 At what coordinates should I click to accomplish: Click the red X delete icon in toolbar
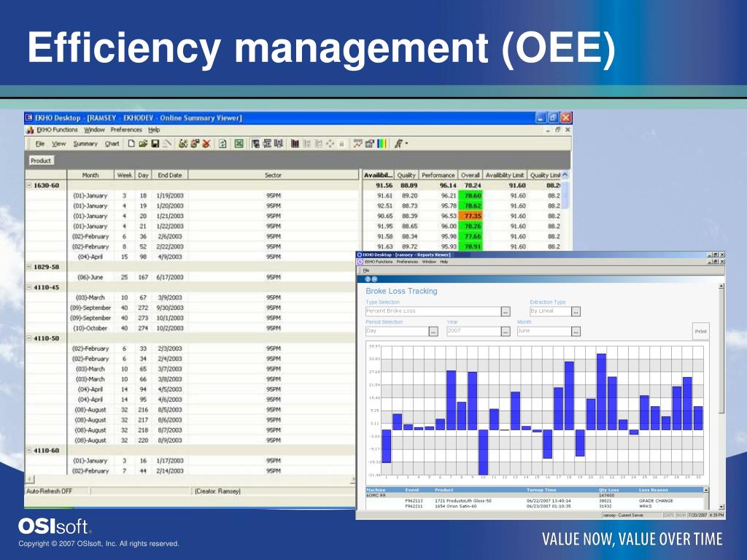(206, 144)
